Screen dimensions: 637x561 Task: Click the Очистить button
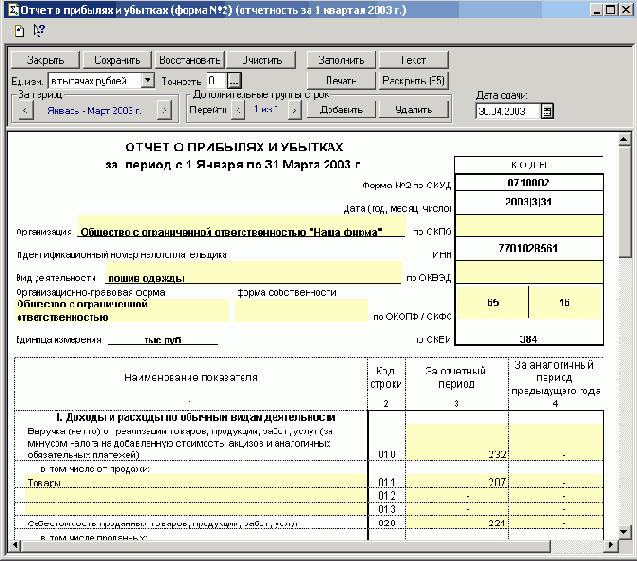[262, 59]
